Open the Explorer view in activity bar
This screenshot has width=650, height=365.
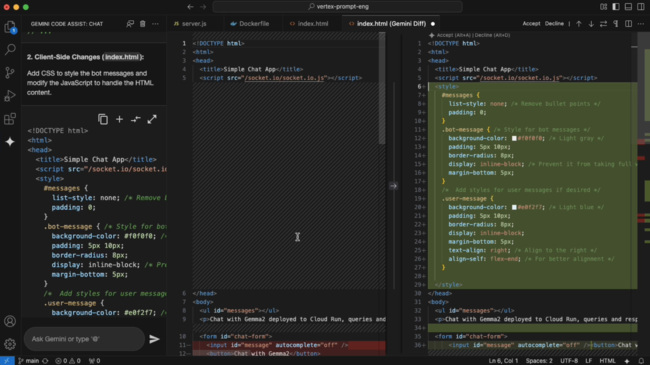click(10, 27)
